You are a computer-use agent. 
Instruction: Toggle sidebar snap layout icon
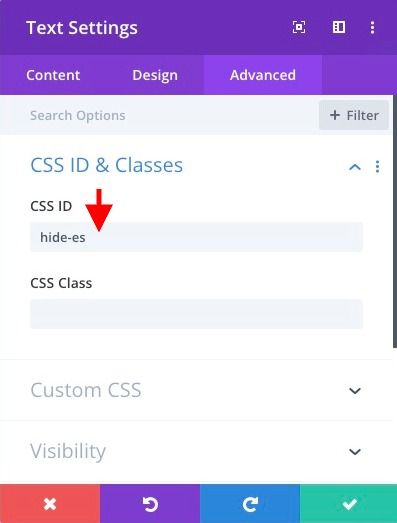[339, 27]
